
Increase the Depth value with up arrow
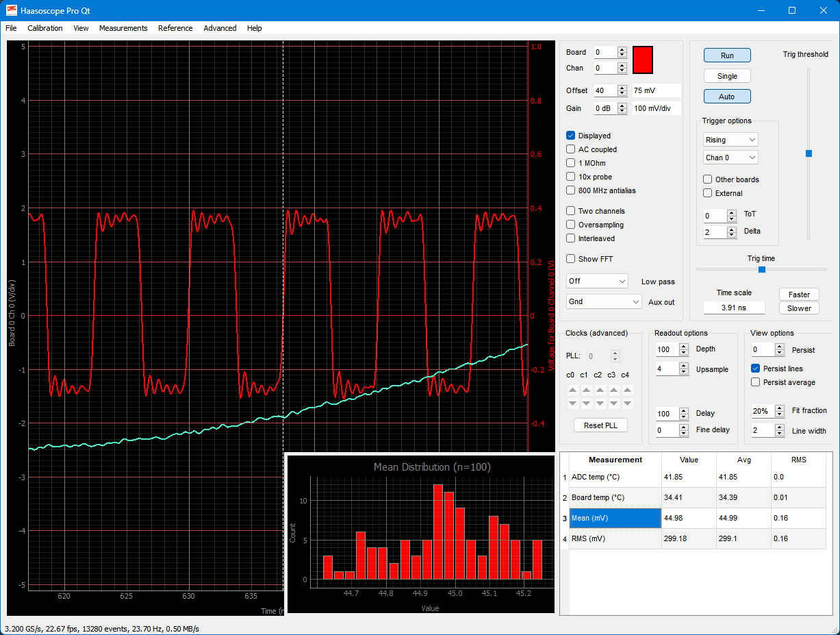point(683,346)
